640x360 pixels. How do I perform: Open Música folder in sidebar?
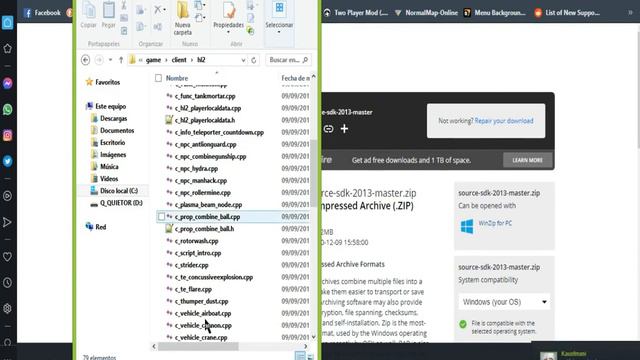[x=109, y=167]
